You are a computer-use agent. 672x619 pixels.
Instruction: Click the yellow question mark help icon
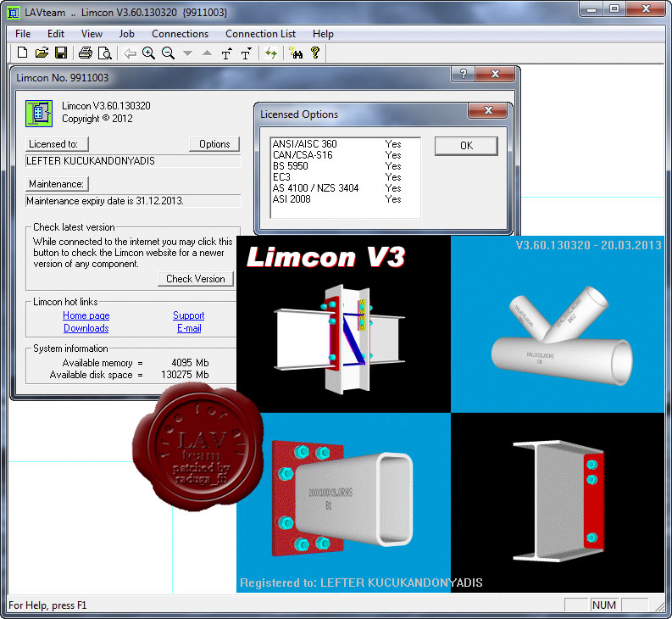point(315,53)
